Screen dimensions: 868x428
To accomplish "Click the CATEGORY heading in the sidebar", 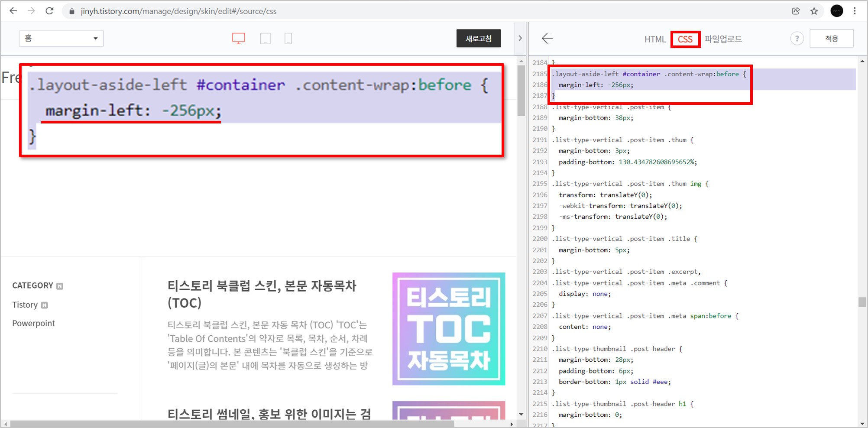I will point(32,285).
